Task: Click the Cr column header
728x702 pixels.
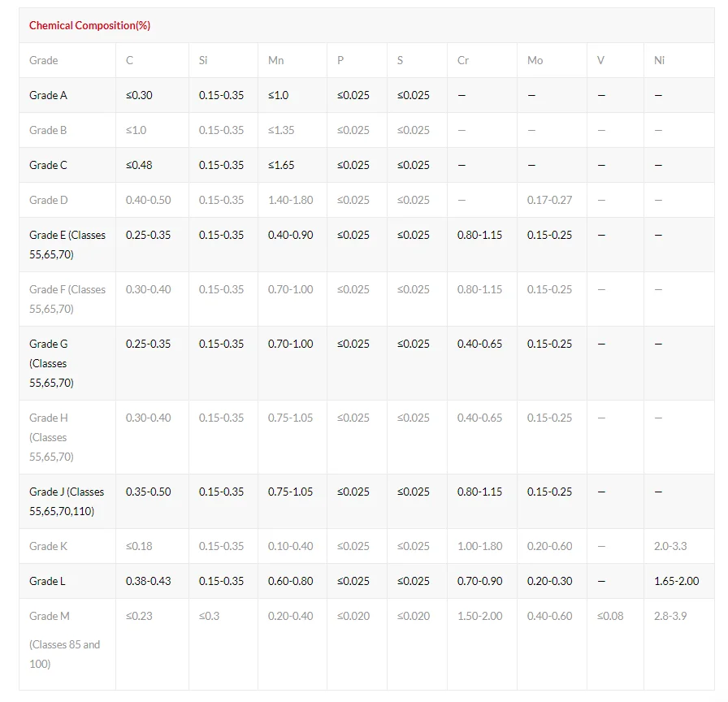Action: [463, 60]
